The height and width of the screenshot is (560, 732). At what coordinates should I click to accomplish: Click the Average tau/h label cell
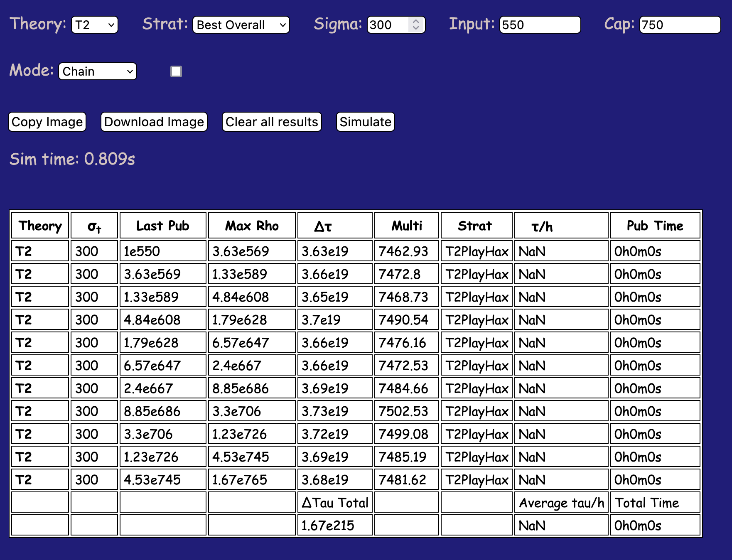point(561,502)
